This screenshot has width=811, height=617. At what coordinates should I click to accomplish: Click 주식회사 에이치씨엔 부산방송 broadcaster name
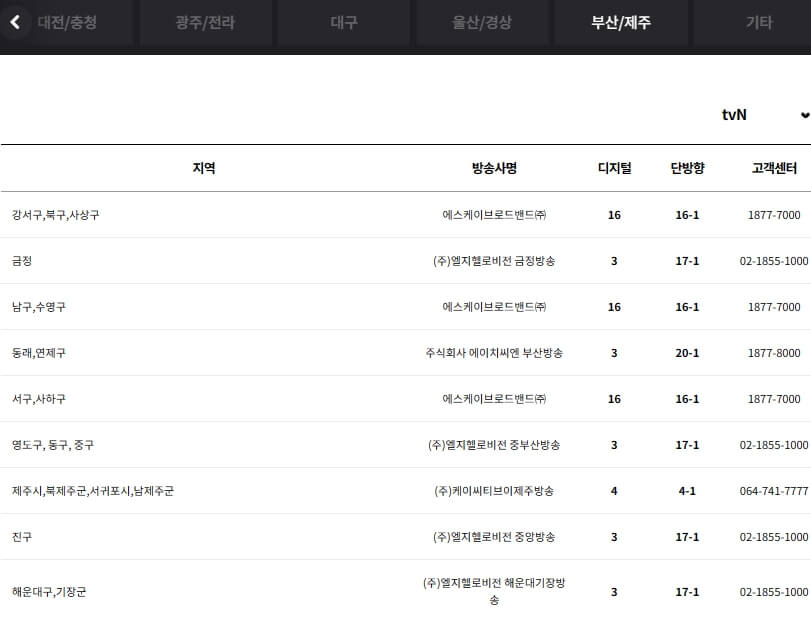[494, 353]
